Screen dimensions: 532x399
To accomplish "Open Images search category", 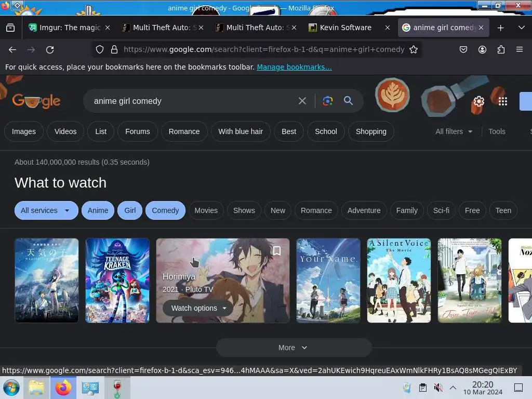I will 24,131.
